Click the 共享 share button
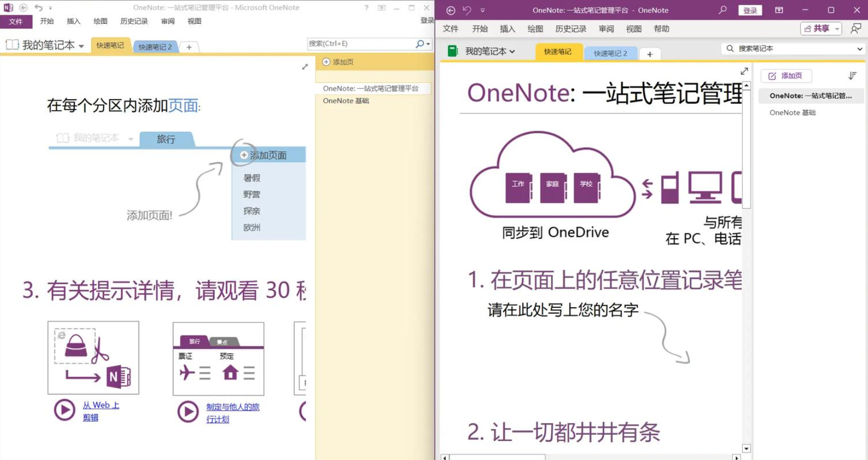 817,28
